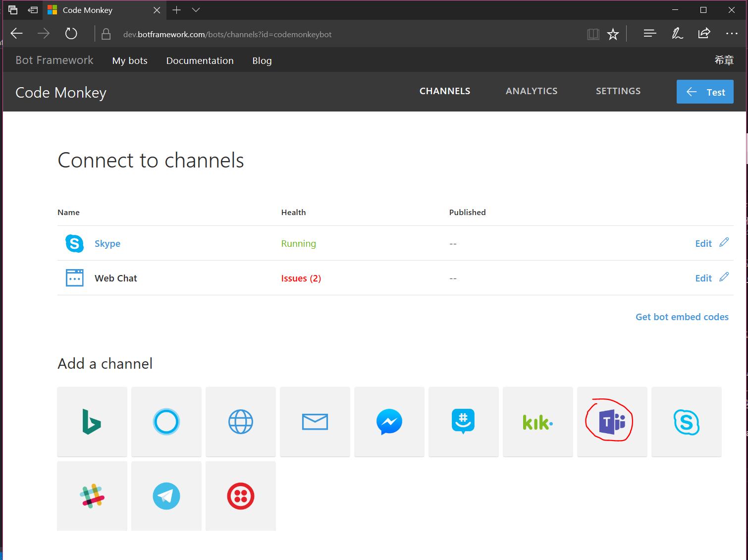This screenshot has height=560, width=748.
Task: Add the Email channel
Action: point(315,422)
